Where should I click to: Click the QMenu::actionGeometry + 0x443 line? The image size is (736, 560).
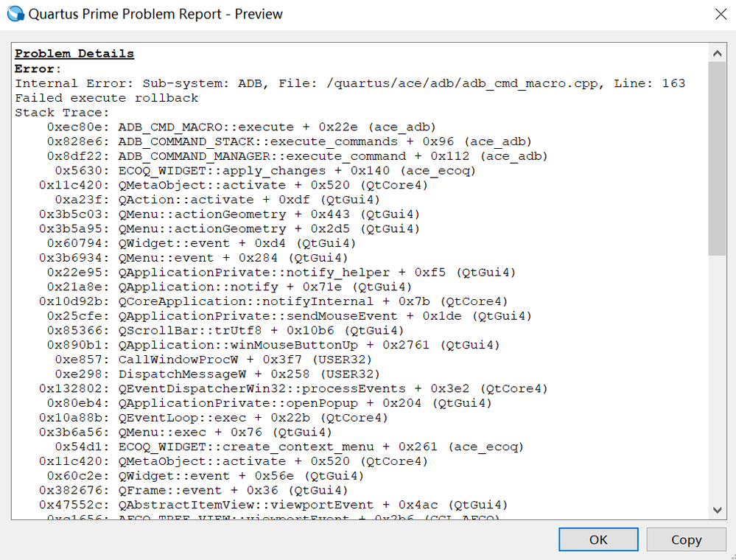pos(229,214)
